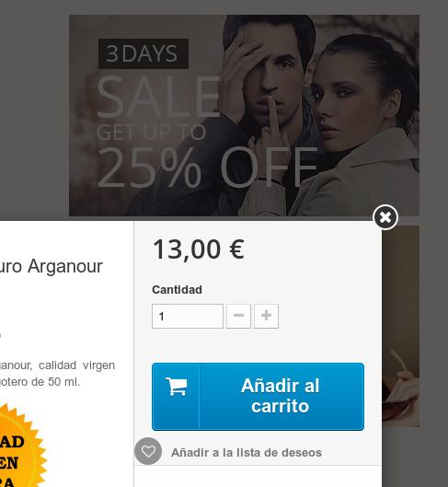Screen dimensions: 448x487
Task: Click the orange starburst seal badge
Action: click(x=20, y=446)
